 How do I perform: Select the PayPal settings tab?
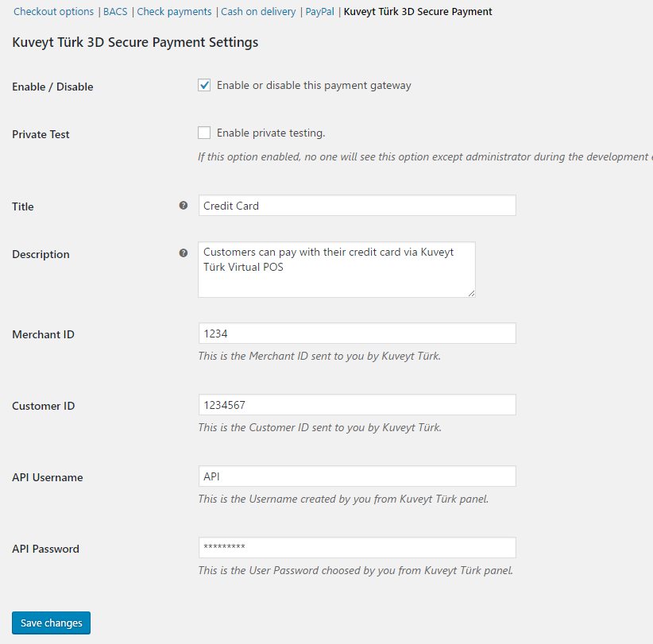320,12
